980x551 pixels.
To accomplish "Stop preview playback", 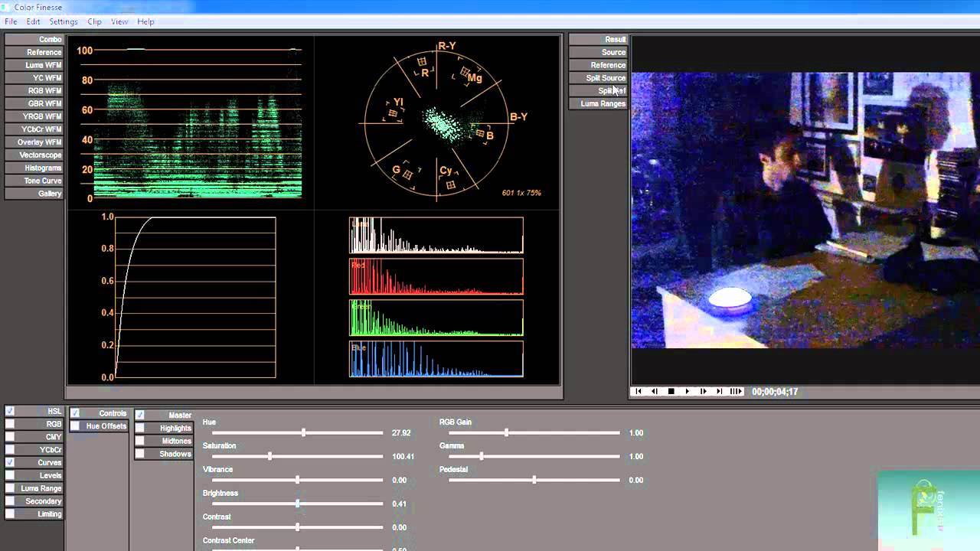I will pyautogui.click(x=671, y=391).
